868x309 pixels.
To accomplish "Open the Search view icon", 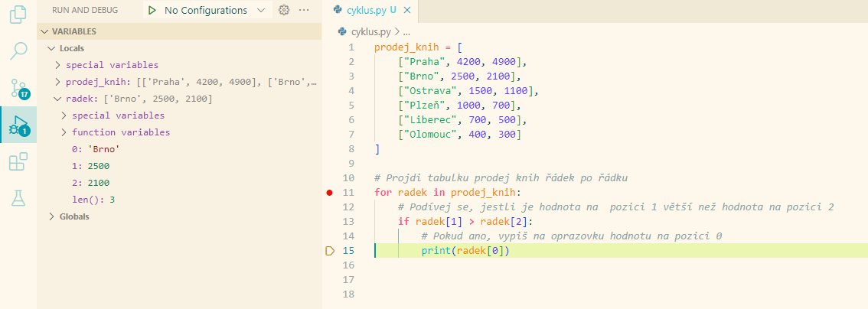I will 18,51.
